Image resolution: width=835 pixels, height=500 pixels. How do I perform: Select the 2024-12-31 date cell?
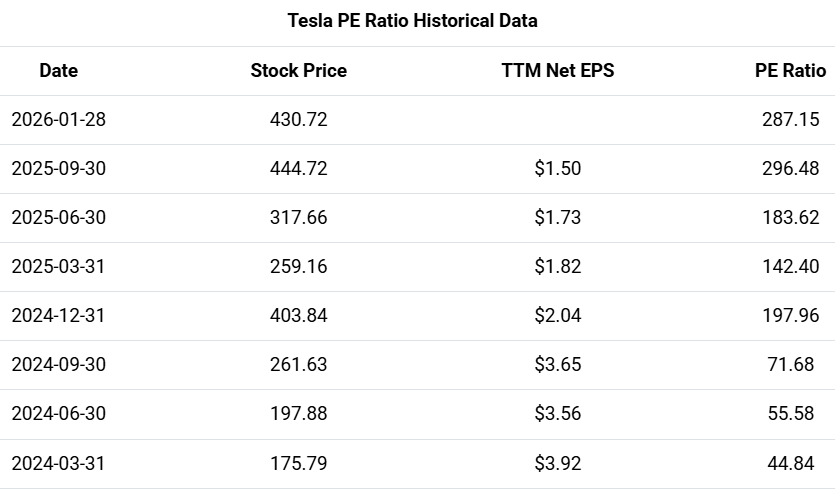click(x=58, y=316)
